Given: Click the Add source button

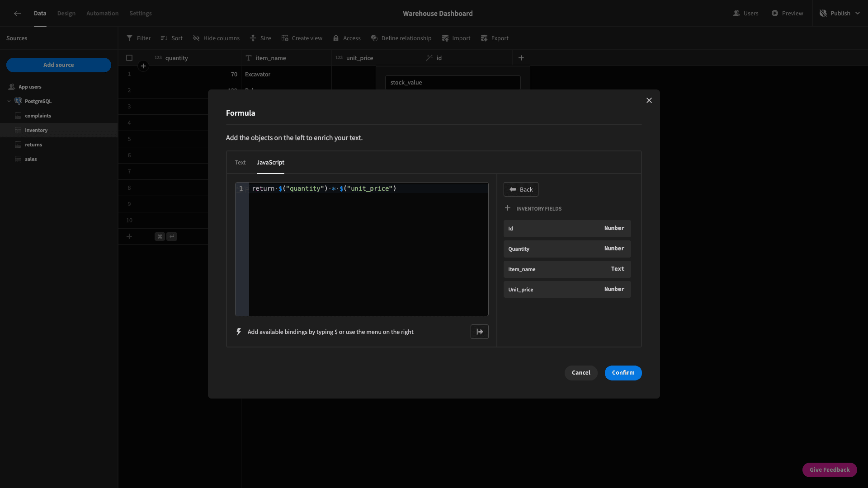Looking at the screenshot, I should tap(59, 65).
